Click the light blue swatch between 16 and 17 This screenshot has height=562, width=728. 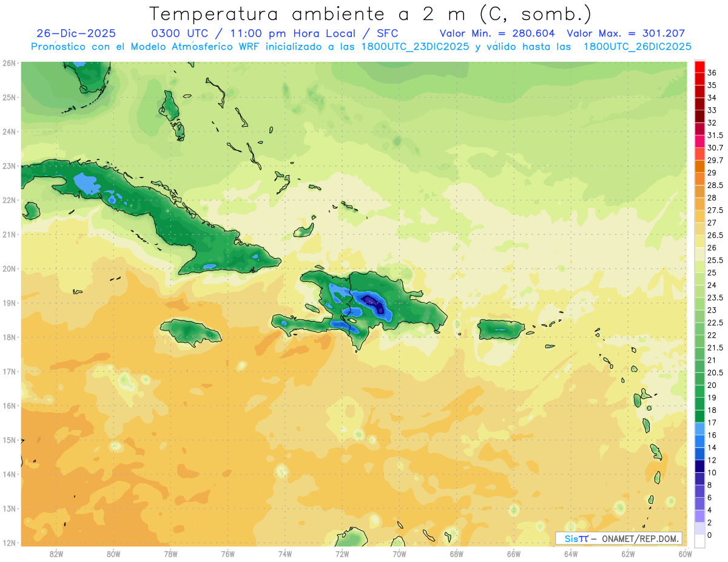pos(699,429)
